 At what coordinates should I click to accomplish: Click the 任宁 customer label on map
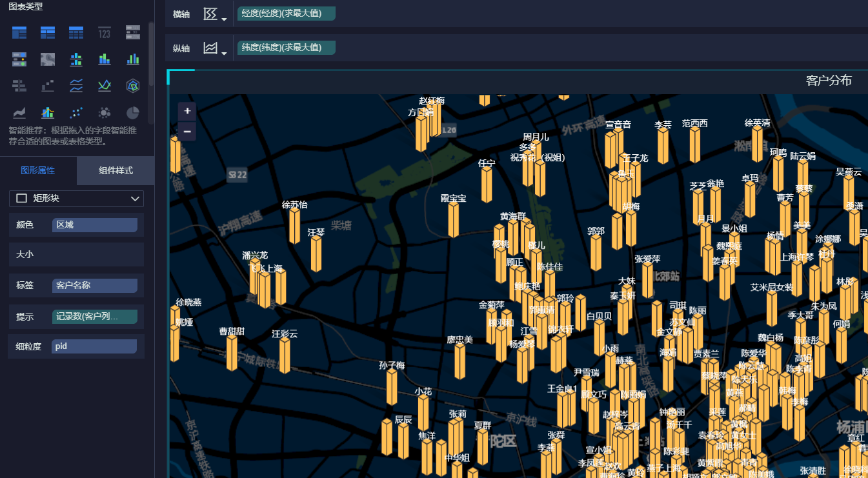pos(487,163)
